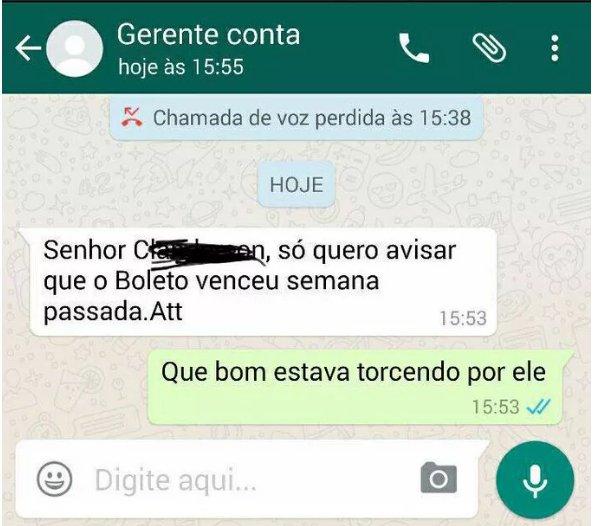Go back using the left arrow
This screenshot has width=594, height=526.
coord(28,48)
